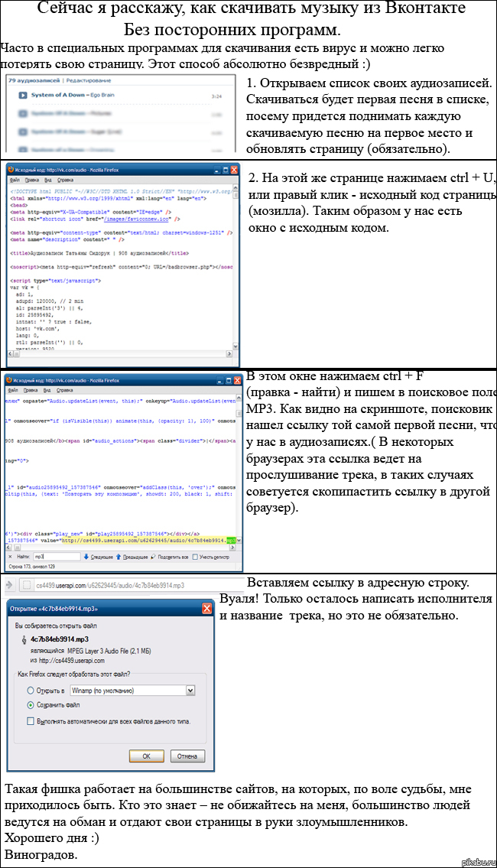Click bold file name 4c7b84eb9914.mp3 in dialog
The height and width of the screenshot is (868, 497).
pos(59,639)
